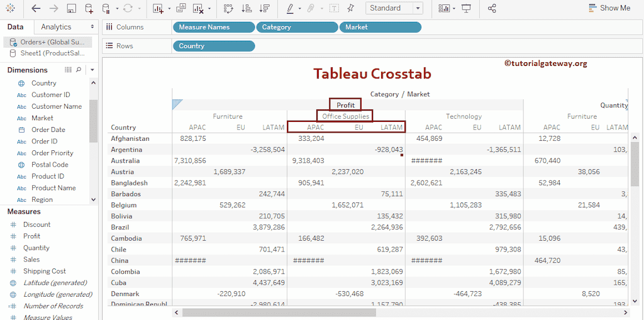This screenshot has height=320, width=644.
Task: Open the run update dropdown arrow
Action: click(139, 9)
